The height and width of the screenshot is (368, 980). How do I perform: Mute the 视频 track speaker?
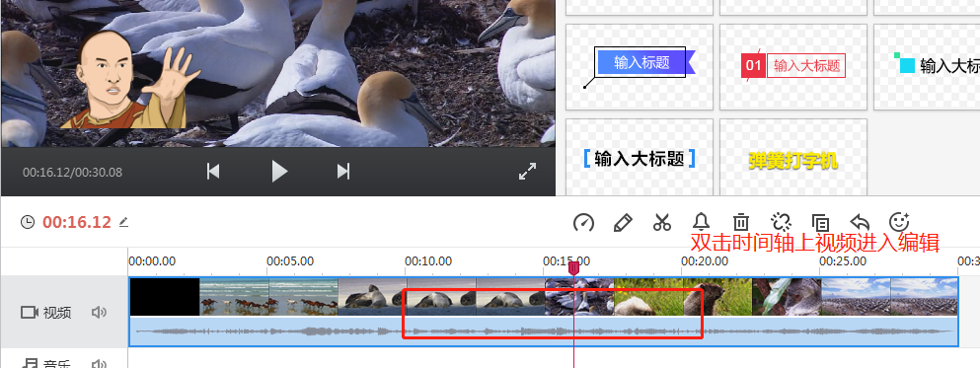pyautogui.click(x=99, y=312)
